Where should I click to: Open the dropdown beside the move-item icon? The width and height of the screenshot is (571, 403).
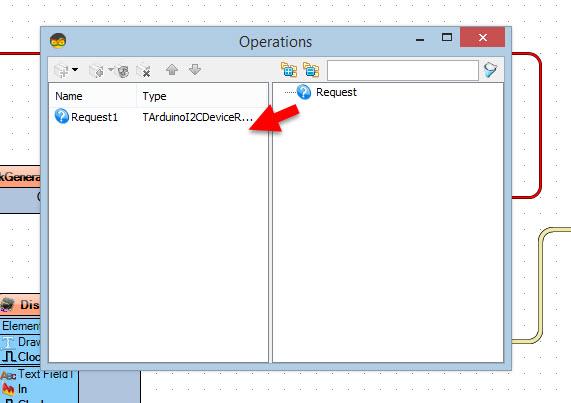111,69
